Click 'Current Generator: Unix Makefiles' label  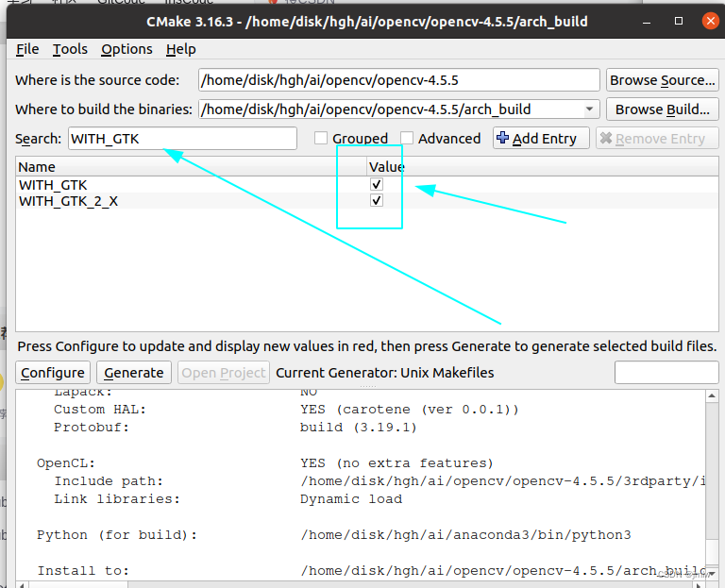tap(385, 373)
